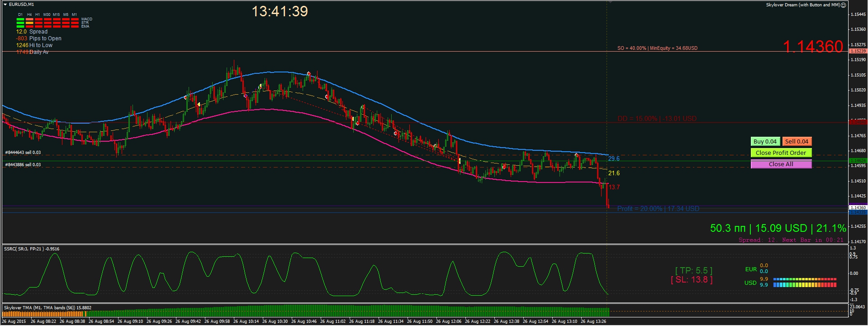
Task: Open the chart menu triangle beside EURUSD,M1
Action: (x=5, y=5)
